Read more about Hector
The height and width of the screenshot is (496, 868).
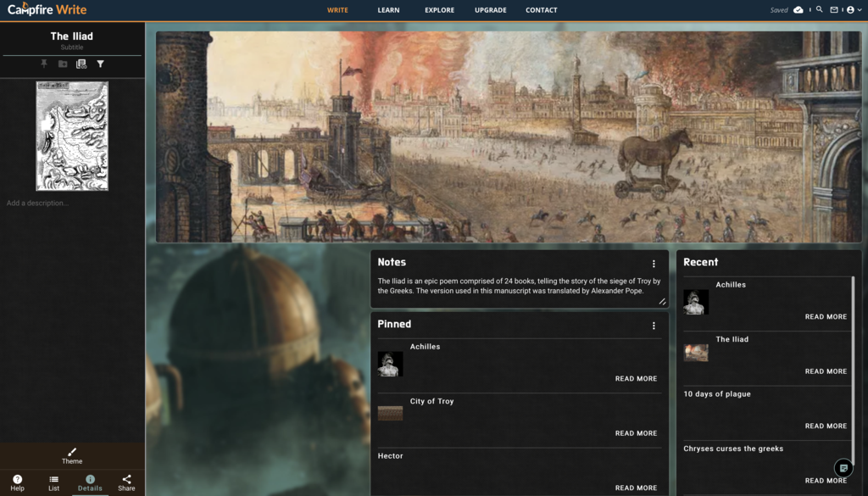pos(636,488)
